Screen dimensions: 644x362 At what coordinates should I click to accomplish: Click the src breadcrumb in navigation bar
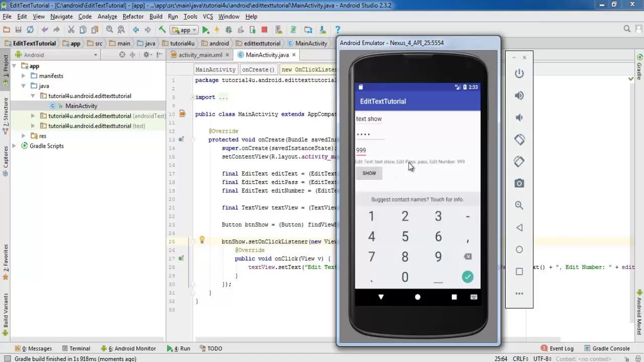pyautogui.click(x=95, y=43)
